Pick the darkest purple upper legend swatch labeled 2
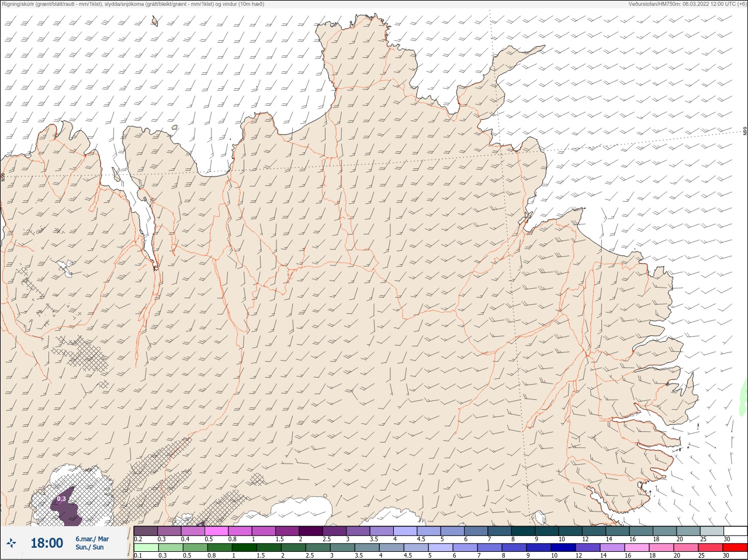This screenshot has width=748, height=560. point(311,531)
